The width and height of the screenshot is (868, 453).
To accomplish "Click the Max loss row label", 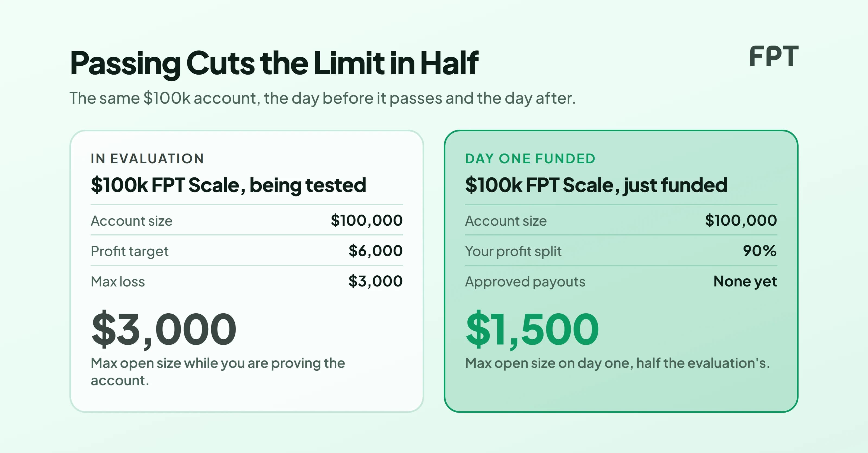I will point(118,282).
